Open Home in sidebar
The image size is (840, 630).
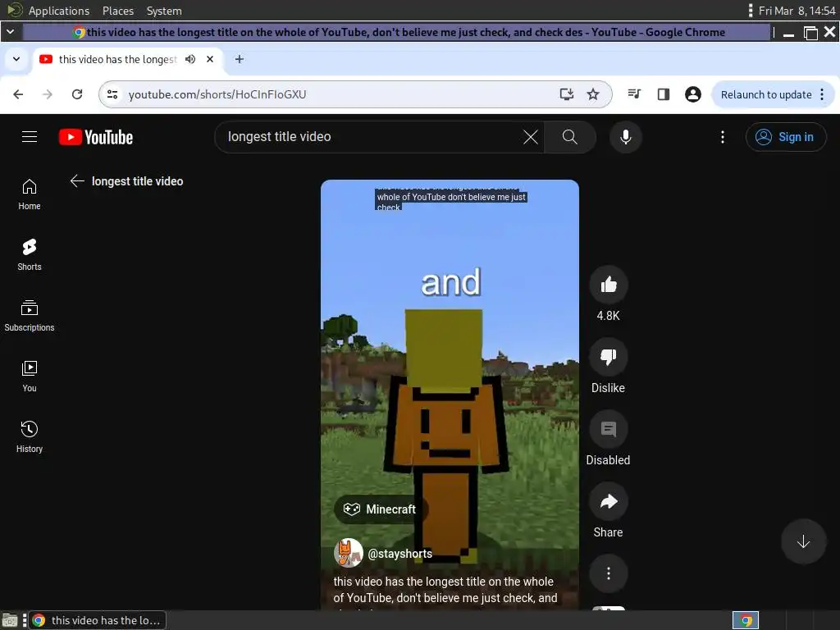click(x=30, y=194)
